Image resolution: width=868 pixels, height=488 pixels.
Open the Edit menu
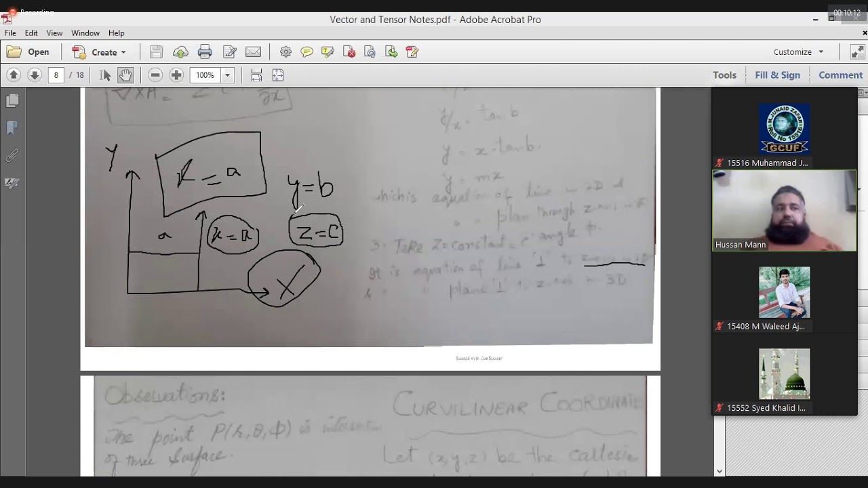pyautogui.click(x=31, y=33)
